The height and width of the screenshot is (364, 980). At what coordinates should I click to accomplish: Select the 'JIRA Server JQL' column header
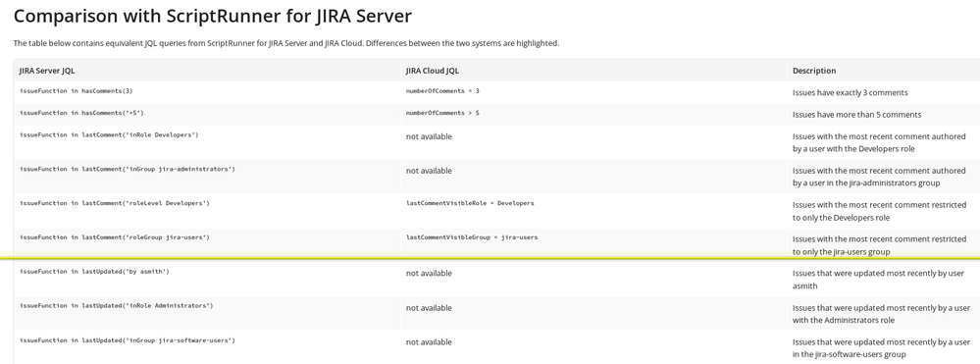[47, 71]
